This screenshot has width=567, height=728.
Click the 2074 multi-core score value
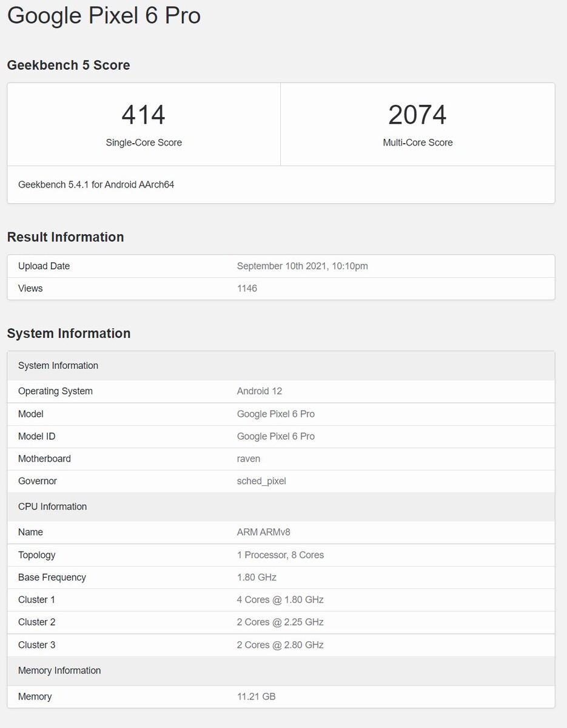(417, 115)
